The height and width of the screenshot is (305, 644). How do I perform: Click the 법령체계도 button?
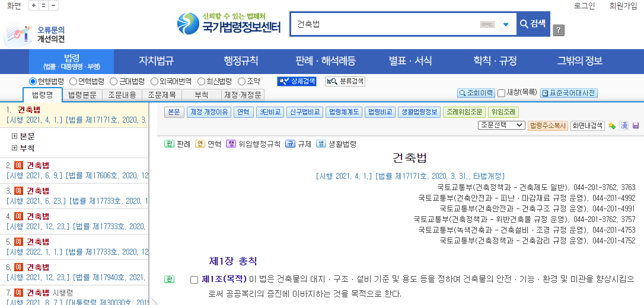344,112
